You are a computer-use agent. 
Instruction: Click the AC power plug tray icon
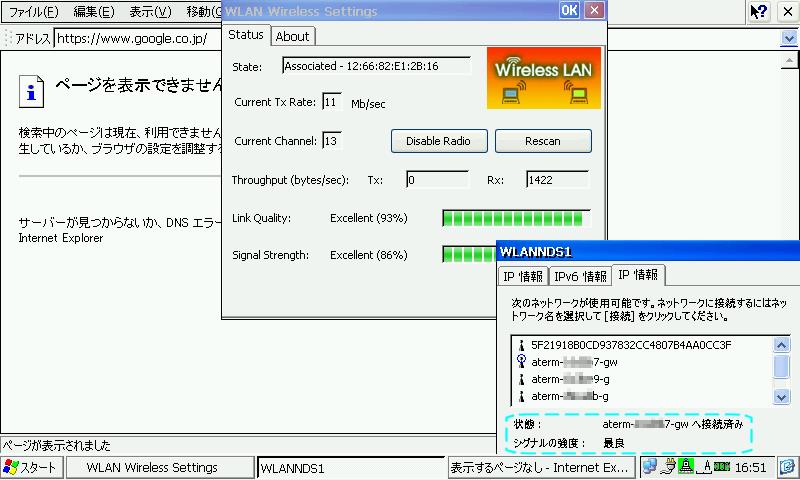667,467
